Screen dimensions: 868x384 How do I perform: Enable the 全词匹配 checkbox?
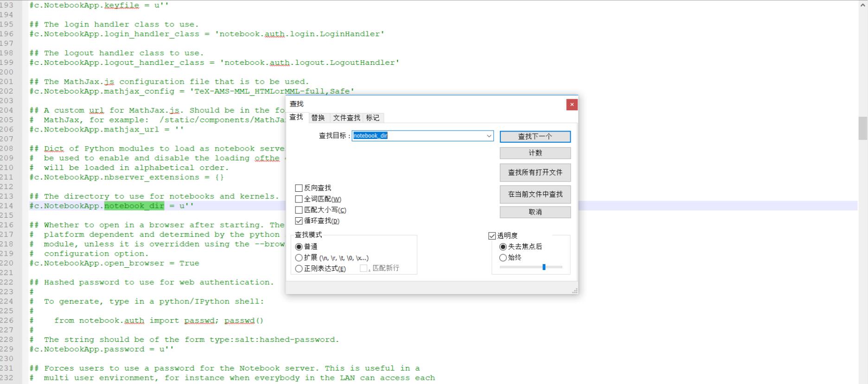[299, 199]
